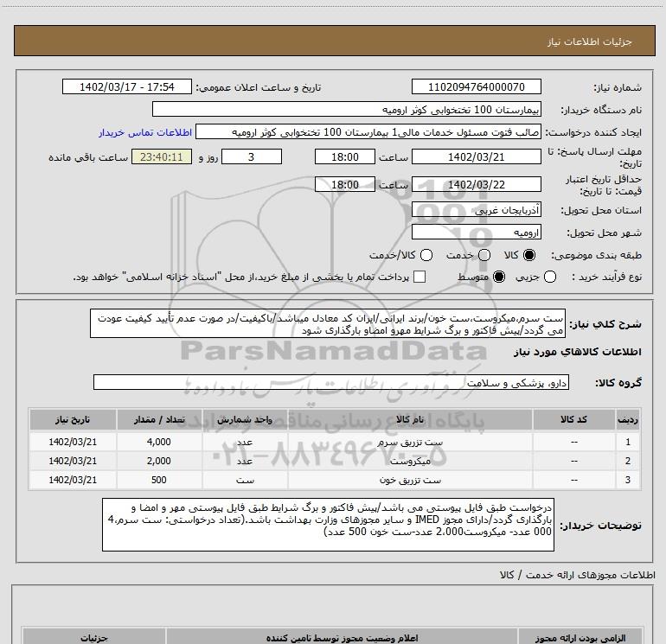Click the request creator field صائب فتوت
666x644 pixels.
point(368,132)
